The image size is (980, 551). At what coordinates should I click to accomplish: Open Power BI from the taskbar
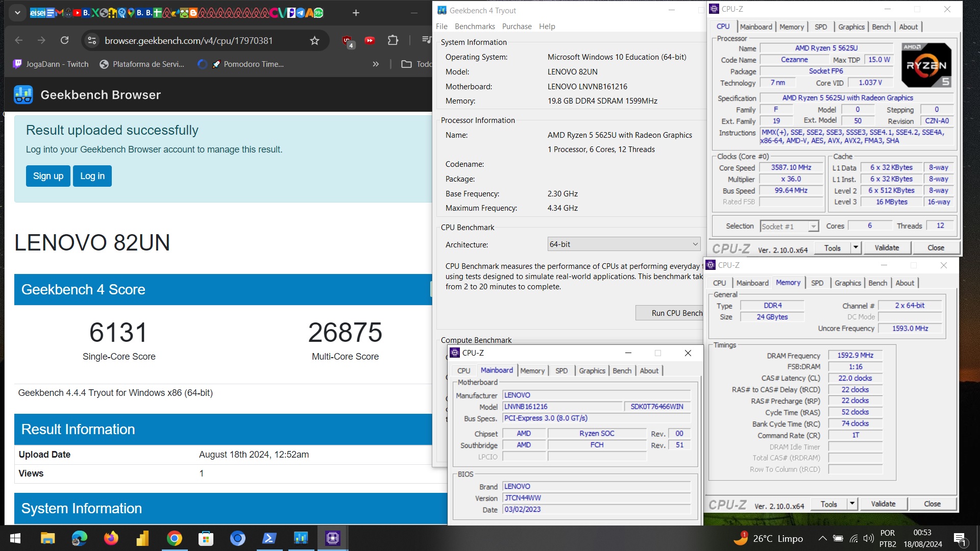pos(142,538)
